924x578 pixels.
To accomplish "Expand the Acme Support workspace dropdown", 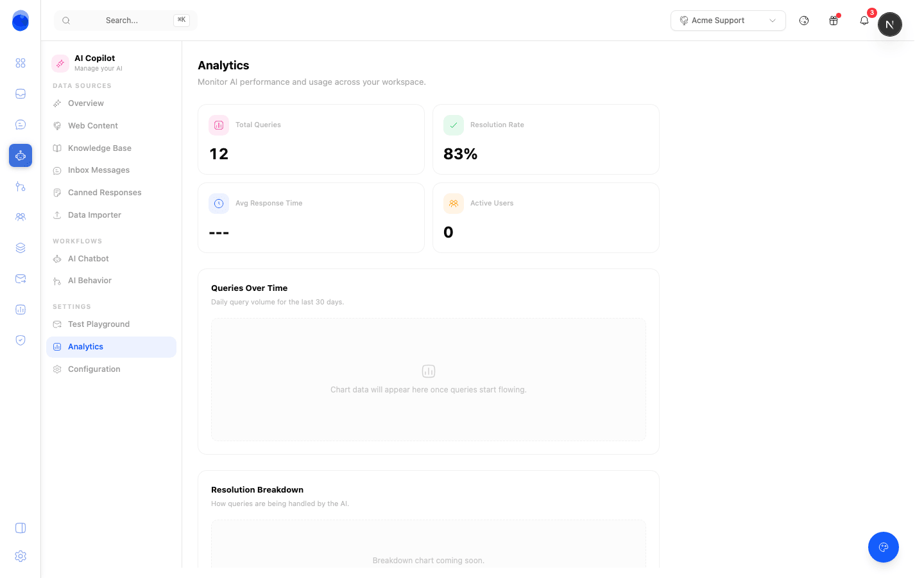I will point(728,21).
